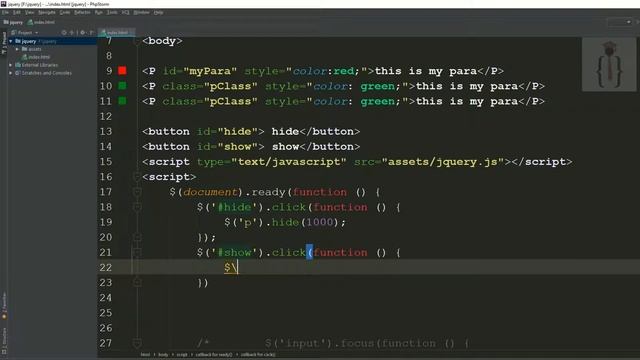Hide the Project panel with minimize icon

coord(91,33)
